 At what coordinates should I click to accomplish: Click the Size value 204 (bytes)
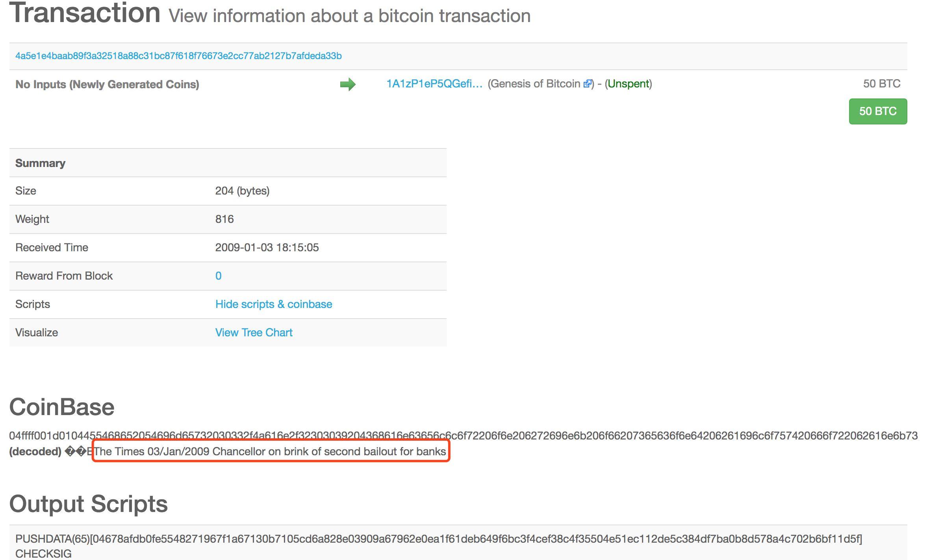click(242, 191)
